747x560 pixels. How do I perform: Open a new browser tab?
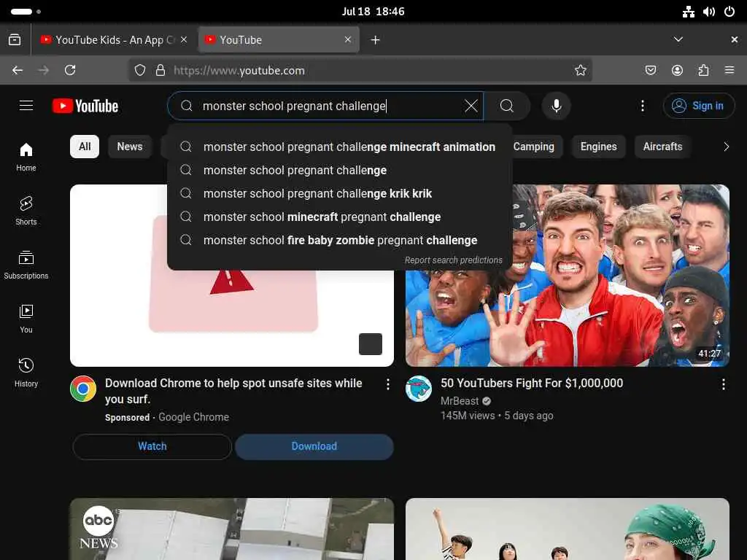click(376, 40)
